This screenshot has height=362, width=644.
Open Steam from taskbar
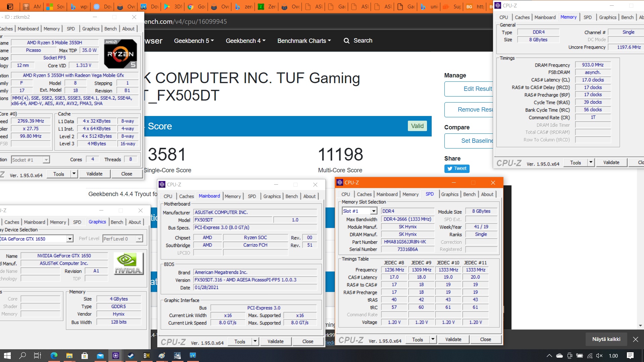[131, 356]
